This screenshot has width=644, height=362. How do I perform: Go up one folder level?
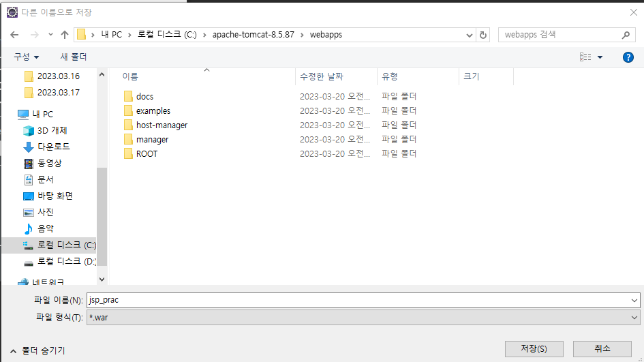[x=65, y=35]
